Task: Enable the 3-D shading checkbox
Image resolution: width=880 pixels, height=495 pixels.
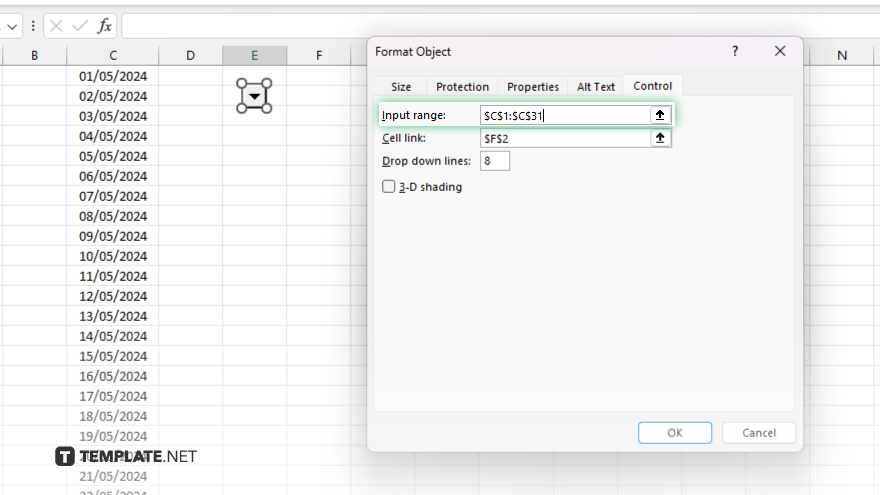Action: (x=389, y=186)
